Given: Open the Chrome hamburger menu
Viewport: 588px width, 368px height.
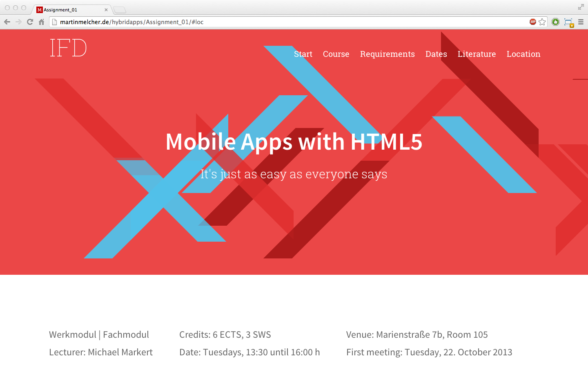Looking at the screenshot, I should [x=581, y=22].
